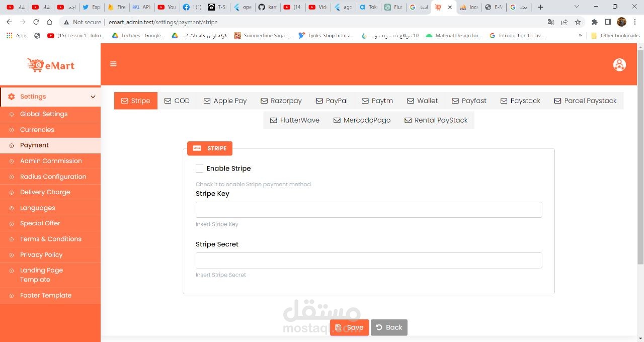Screen dimensions: 644x342
Task: Click the bullet icon beside Currencies
Action: tap(12, 130)
